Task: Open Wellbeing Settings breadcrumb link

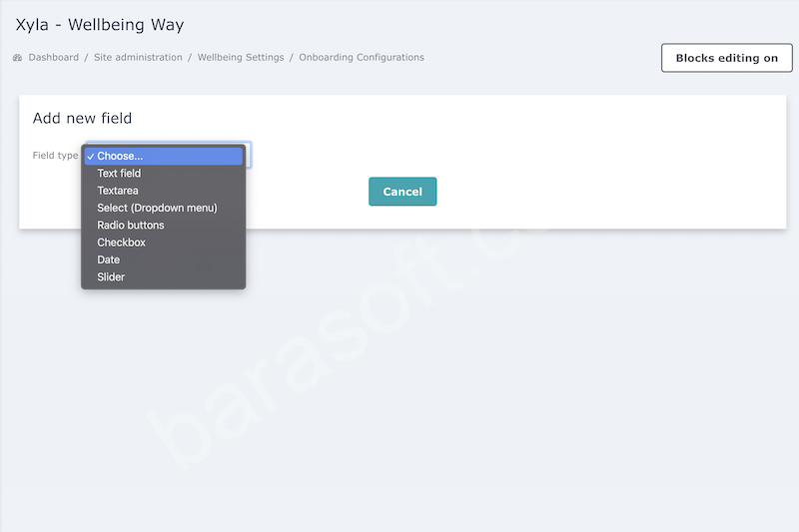Action: click(x=241, y=58)
